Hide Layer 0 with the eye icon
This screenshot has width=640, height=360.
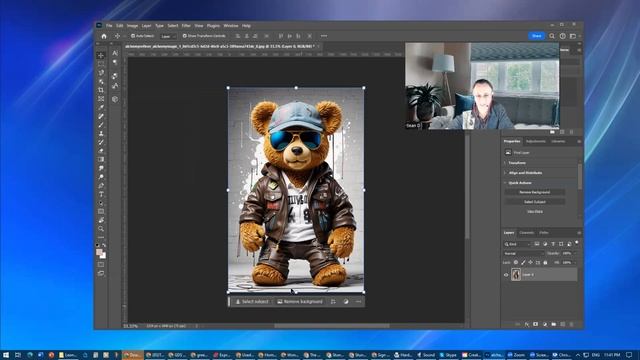pos(506,275)
